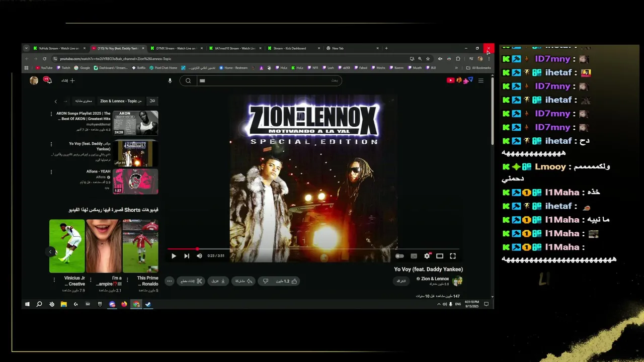Mute the YouTube player volume

[199, 256]
